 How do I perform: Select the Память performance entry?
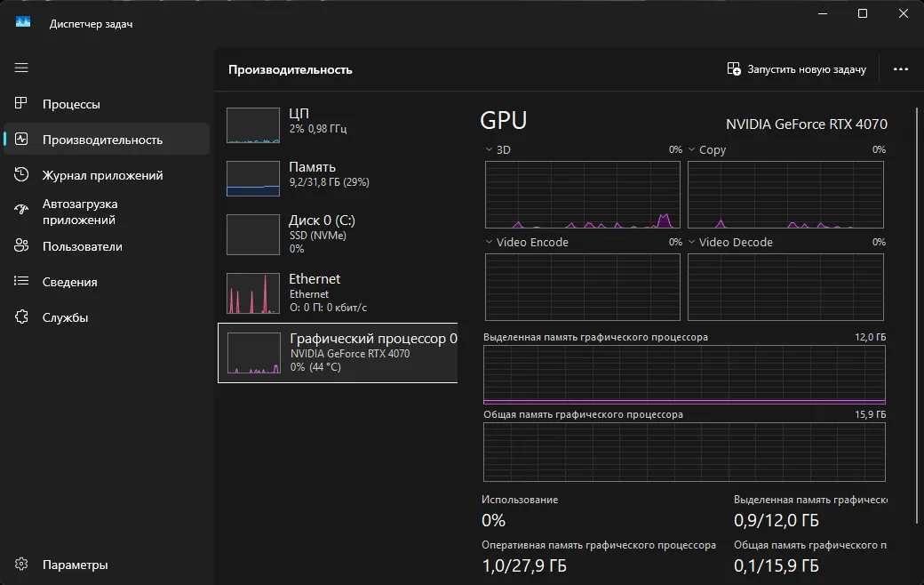pos(338,179)
